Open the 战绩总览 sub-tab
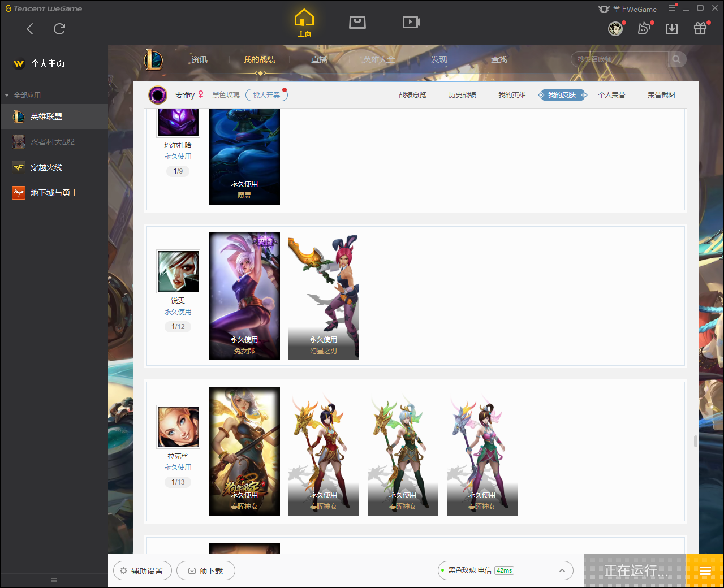Image resolution: width=724 pixels, height=588 pixels. (x=412, y=95)
